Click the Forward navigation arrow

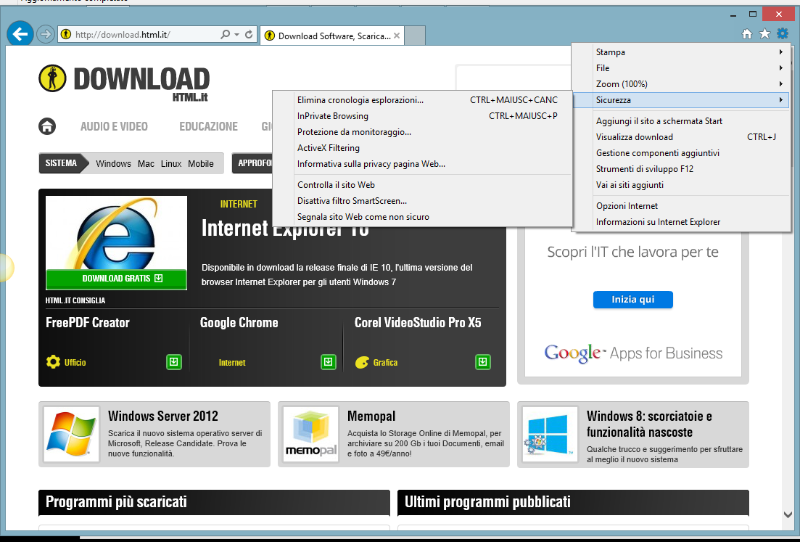click(45, 34)
